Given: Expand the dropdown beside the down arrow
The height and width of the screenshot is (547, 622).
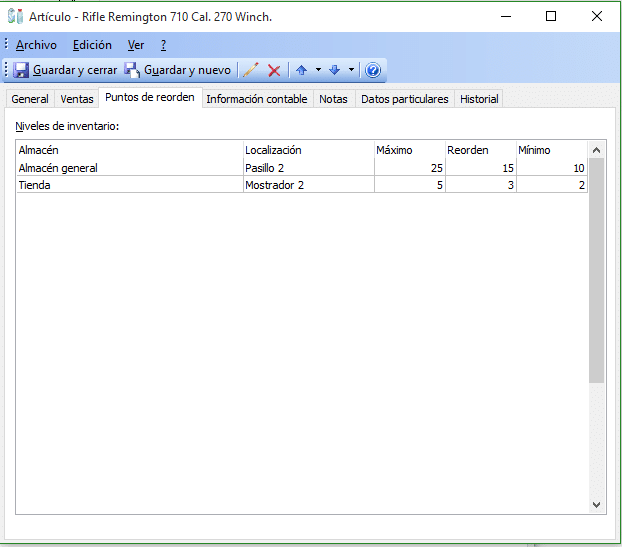Looking at the screenshot, I should tap(351, 70).
